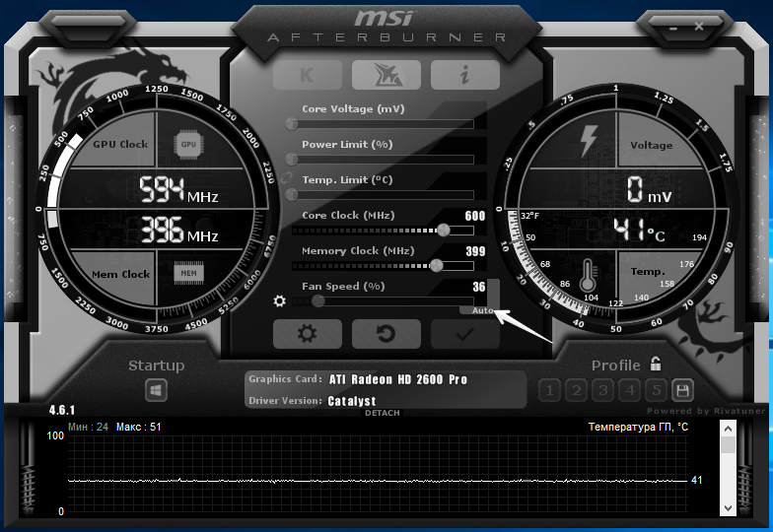
Task: Click the GPU chip icon in gauge
Action: 188,145
